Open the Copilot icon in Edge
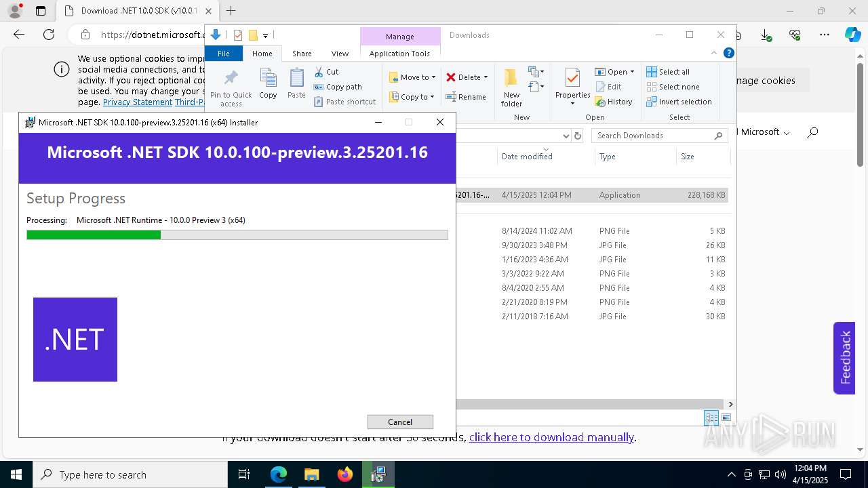 coord(852,35)
